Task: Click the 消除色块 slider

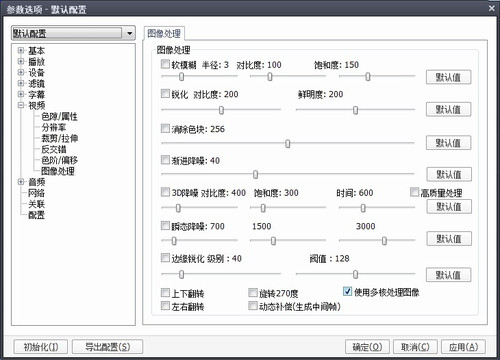Action: click(288, 143)
